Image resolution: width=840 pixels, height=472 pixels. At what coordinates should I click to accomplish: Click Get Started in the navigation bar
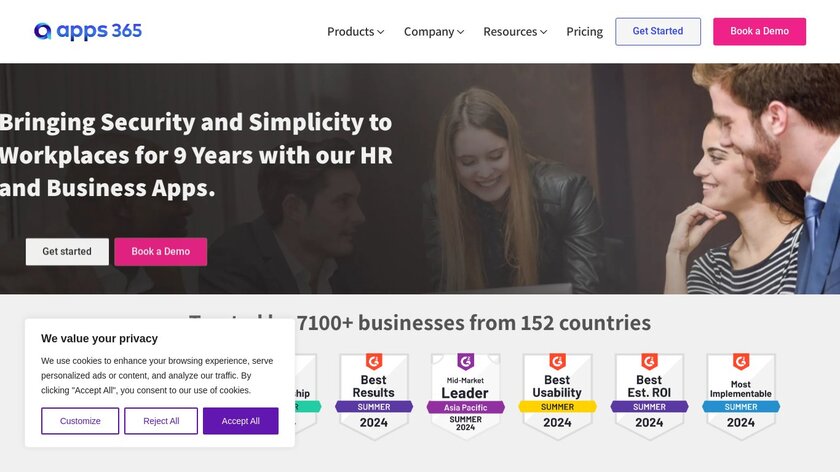point(657,31)
